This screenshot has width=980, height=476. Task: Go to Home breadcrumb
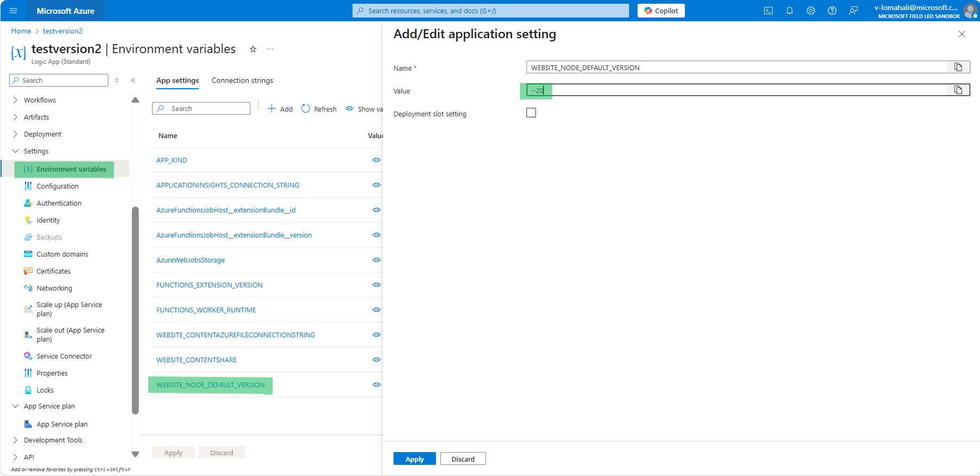click(21, 31)
